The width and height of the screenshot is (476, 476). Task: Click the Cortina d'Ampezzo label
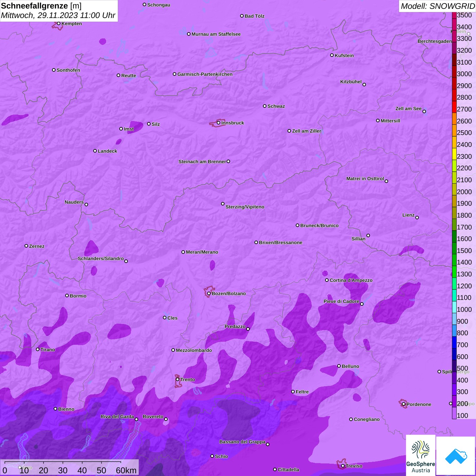coord(351,280)
